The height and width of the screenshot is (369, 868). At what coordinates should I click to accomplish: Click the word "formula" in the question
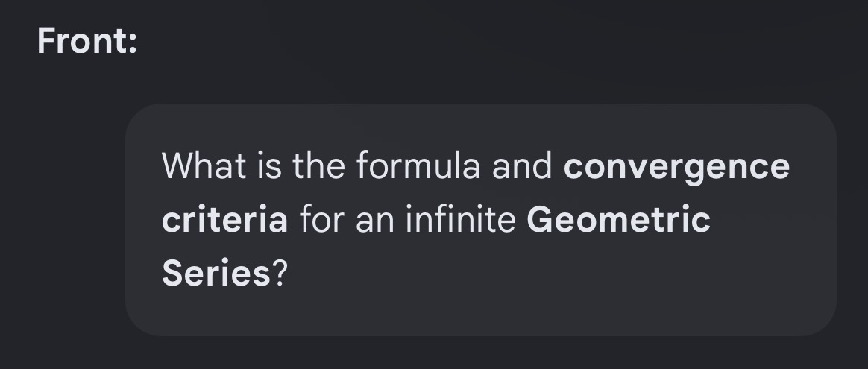click(418, 166)
